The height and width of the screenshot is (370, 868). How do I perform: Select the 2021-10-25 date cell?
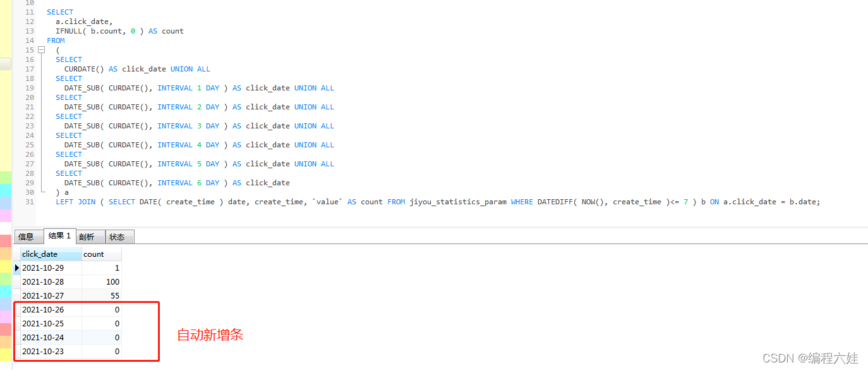51,324
